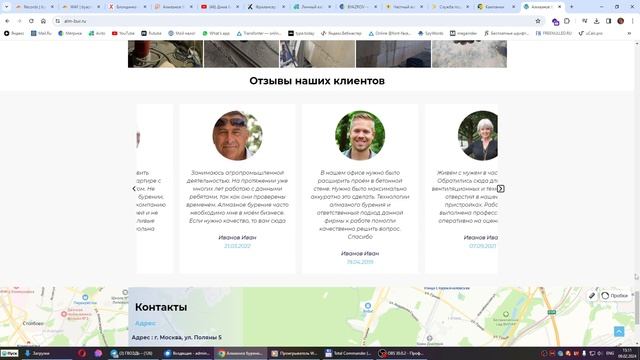Click the Контакты heading
640x360 pixels.
[x=161, y=307]
